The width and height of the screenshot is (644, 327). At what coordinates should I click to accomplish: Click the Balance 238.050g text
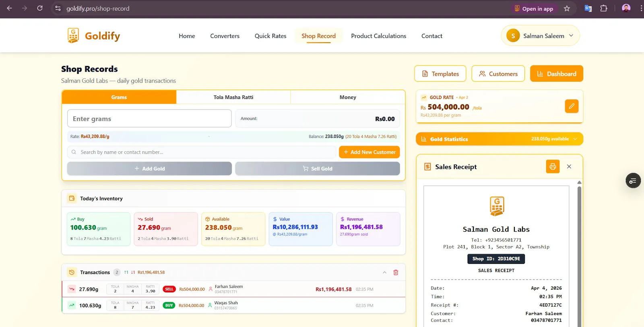click(326, 136)
